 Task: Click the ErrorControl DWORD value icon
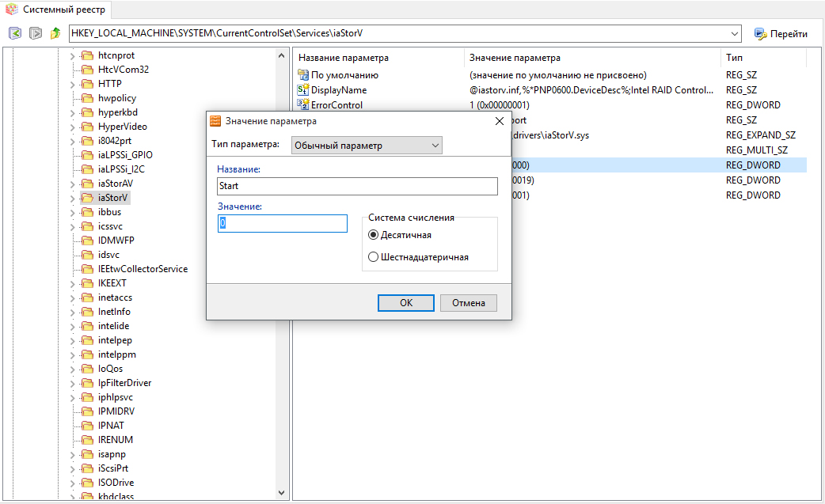point(302,105)
